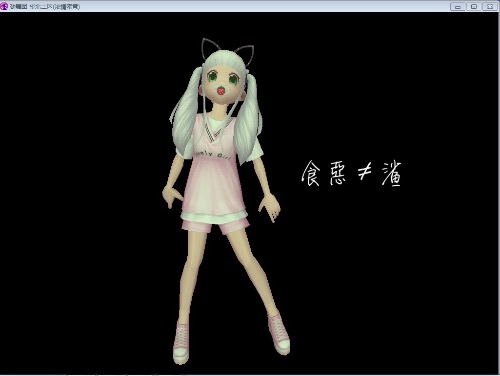Select the character's right green eye
Image resolution: width=500 pixels, height=376 pixels.
[233, 79]
